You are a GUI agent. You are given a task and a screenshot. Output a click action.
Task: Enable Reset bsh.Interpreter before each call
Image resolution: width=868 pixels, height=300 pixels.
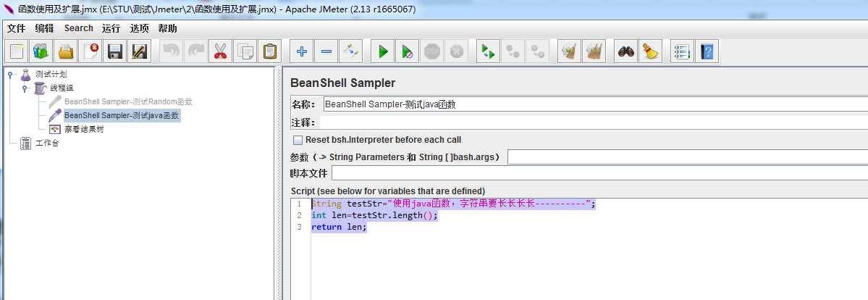point(298,141)
